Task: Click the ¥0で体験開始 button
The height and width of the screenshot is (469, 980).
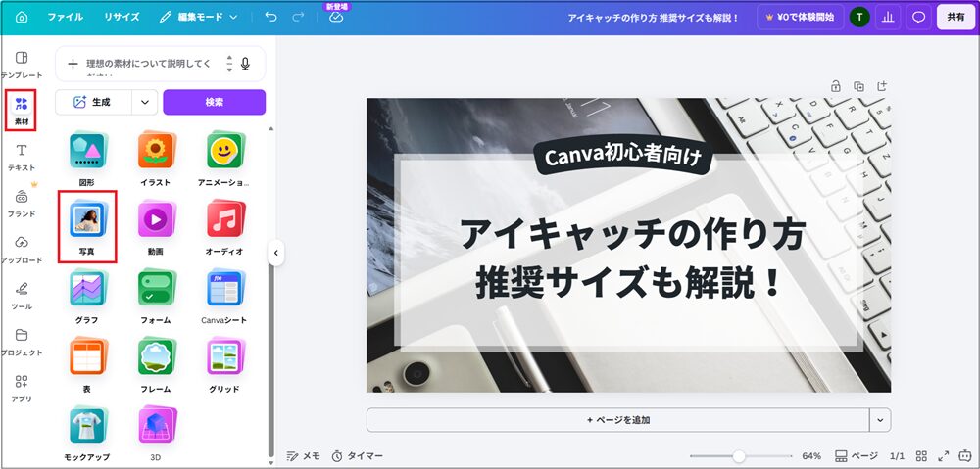Action: coord(800,18)
